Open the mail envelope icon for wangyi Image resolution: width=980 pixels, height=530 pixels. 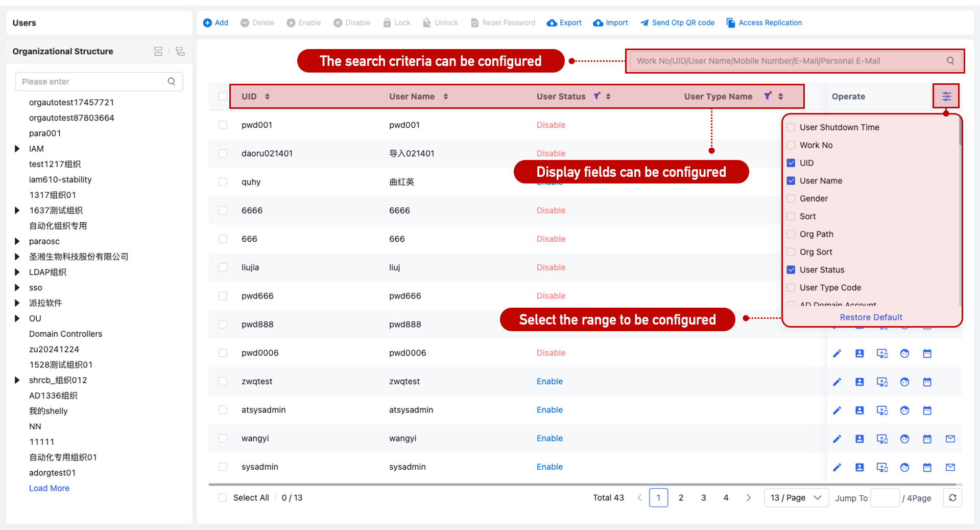point(950,439)
